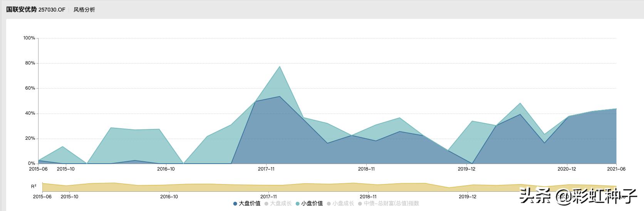Toggle the 大盘价值 legend series
This screenshot has height=211, width=644.
247,203
